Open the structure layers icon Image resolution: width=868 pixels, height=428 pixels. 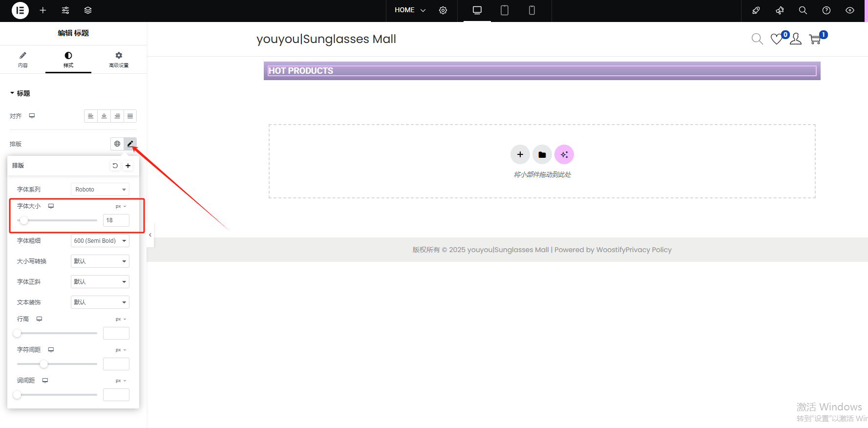coord(88,10)
